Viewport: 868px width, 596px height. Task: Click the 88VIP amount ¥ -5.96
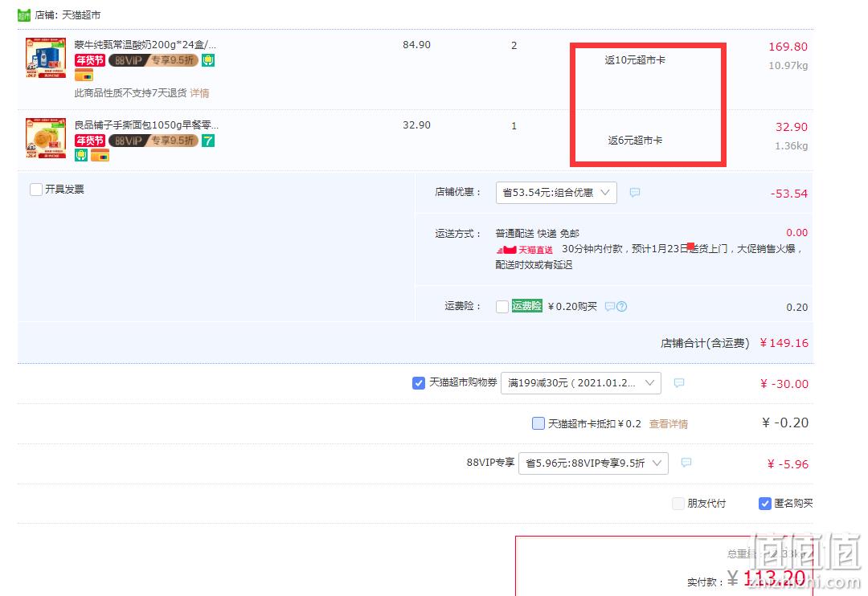click(x=788, y=464)
